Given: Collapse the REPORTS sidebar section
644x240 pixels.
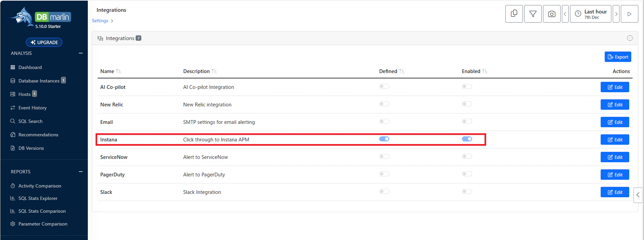Looking at the screenshot, I should coord(81,172).
